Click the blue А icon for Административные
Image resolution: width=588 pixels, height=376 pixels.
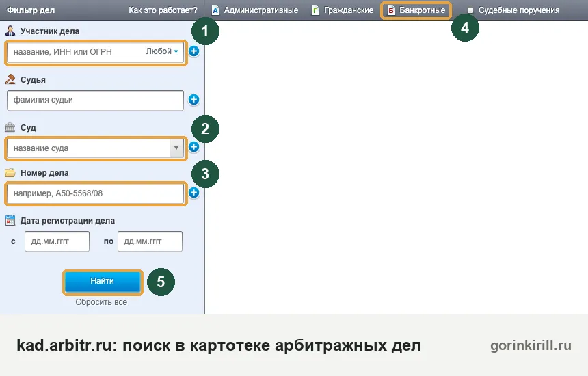(215, 10)
